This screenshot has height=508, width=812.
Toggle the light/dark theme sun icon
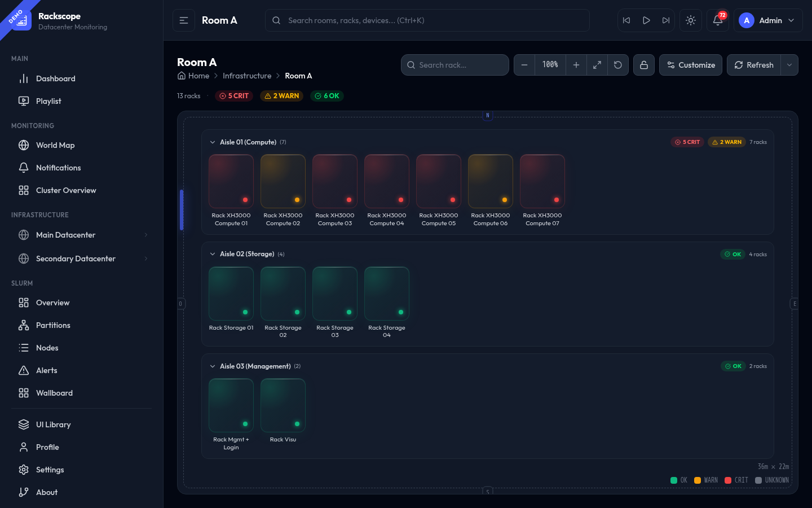click(x=691, y=20)
